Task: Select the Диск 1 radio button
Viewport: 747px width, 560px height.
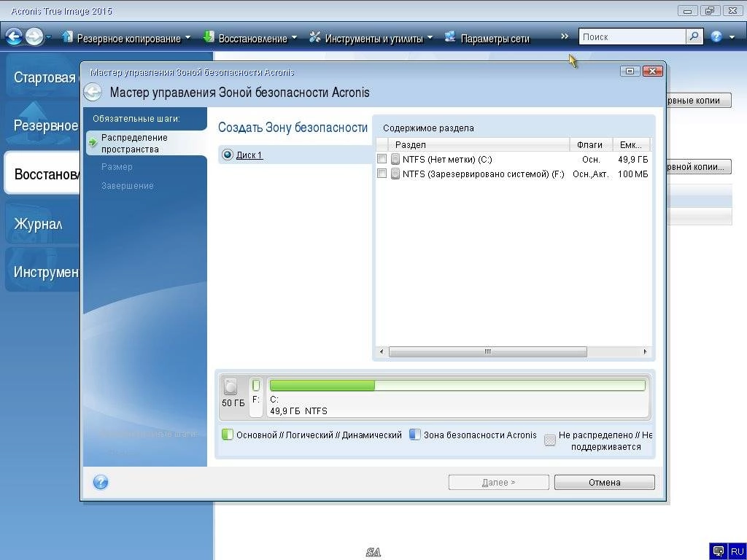Action: pos(228,155)
